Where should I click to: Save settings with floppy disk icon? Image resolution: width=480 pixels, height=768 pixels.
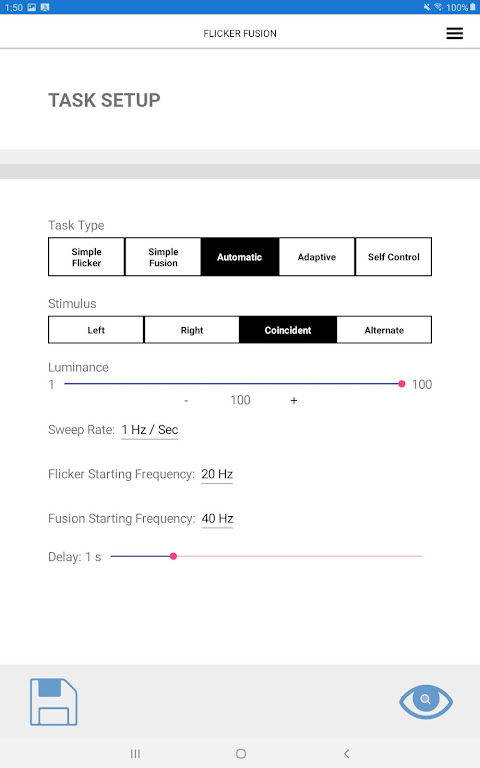[x=54, y=702]
